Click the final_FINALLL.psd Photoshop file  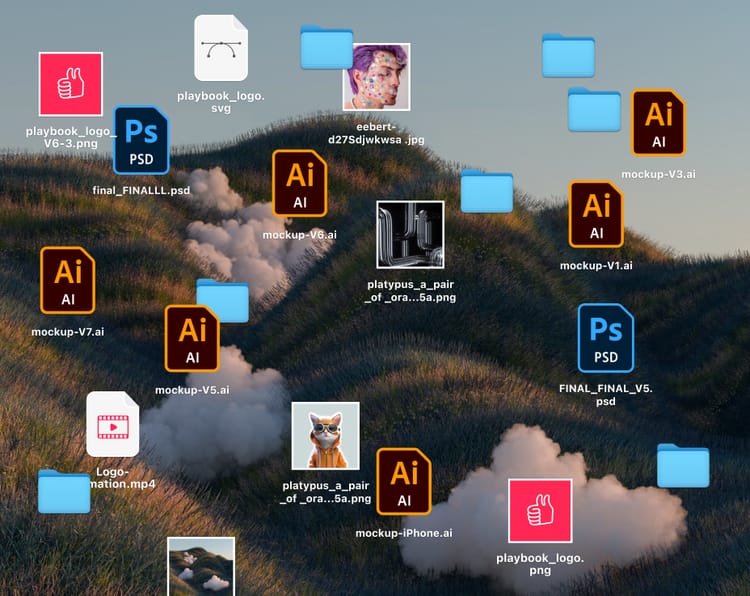pos(141,140)
